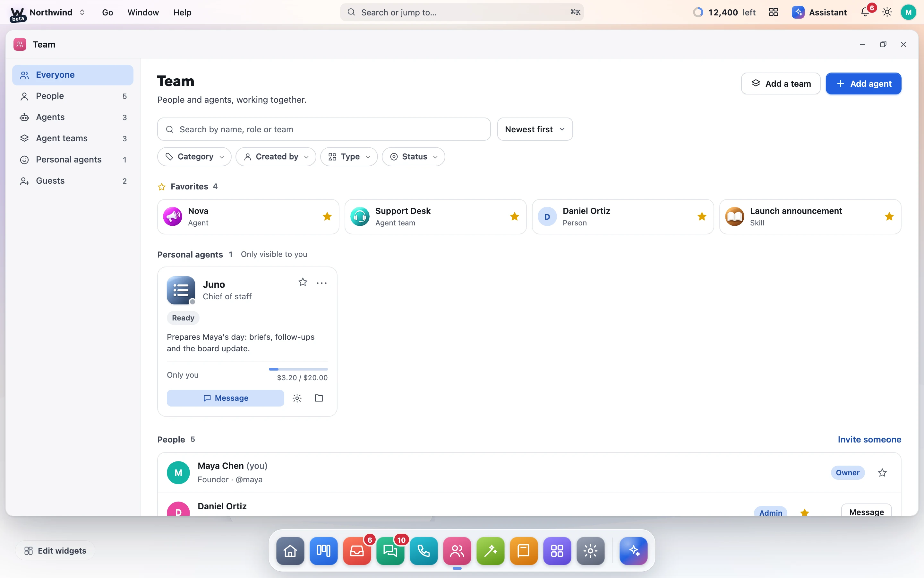Open the notifications bell

pyautogui.click(x=865, y=12)
